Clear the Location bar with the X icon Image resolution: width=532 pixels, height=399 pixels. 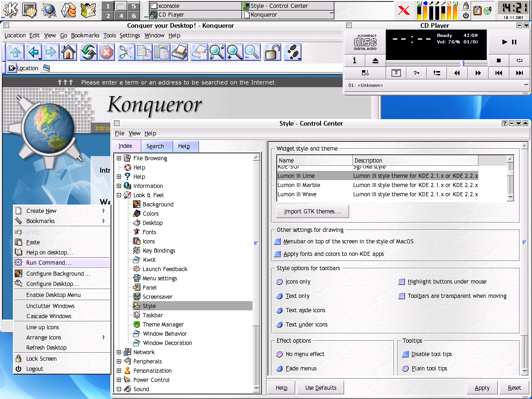point(12,68)
